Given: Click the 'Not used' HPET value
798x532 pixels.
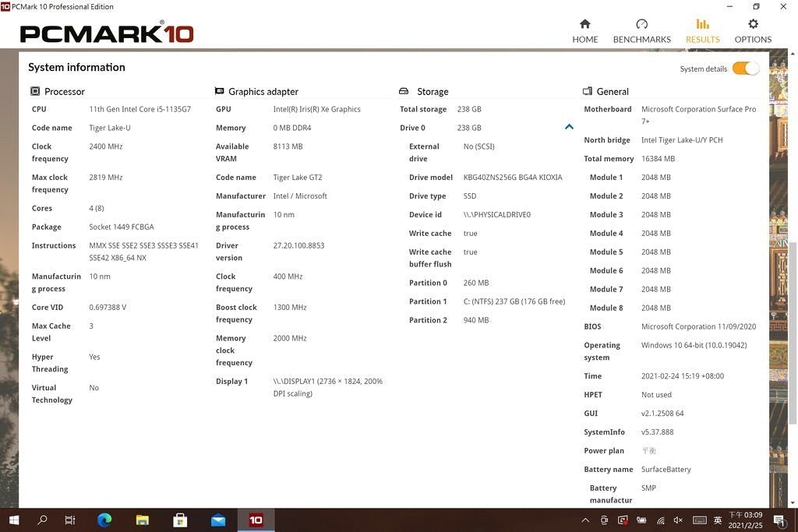Looking at the screenshot, I should 656,394.
